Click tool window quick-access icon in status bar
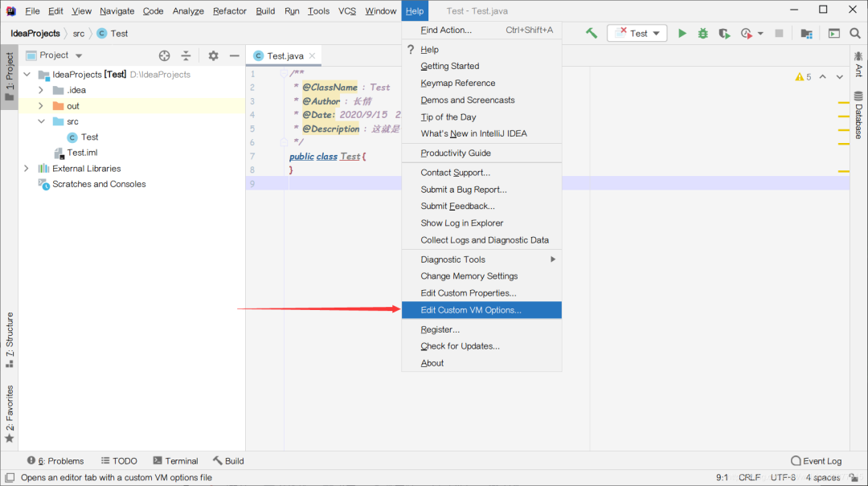Image resolution: width=868 pixels, height=486 pixels. [10, 477]
